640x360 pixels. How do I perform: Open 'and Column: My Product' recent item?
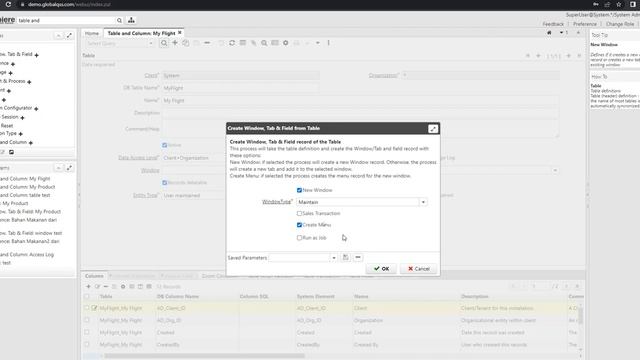[x=27, y=187]
